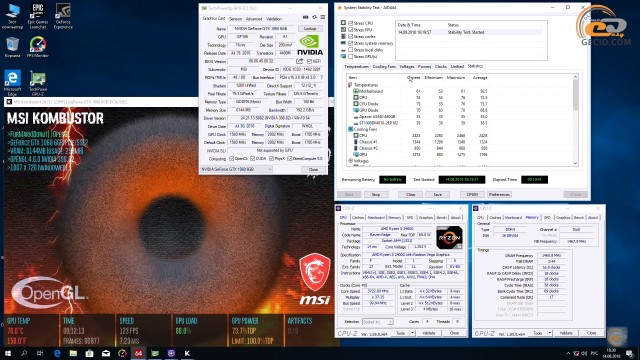The height and width of the screenshot is (360, 640).
Task: Click the BIOS share/export icon in GPU-Z
Action: pos(300,61)
